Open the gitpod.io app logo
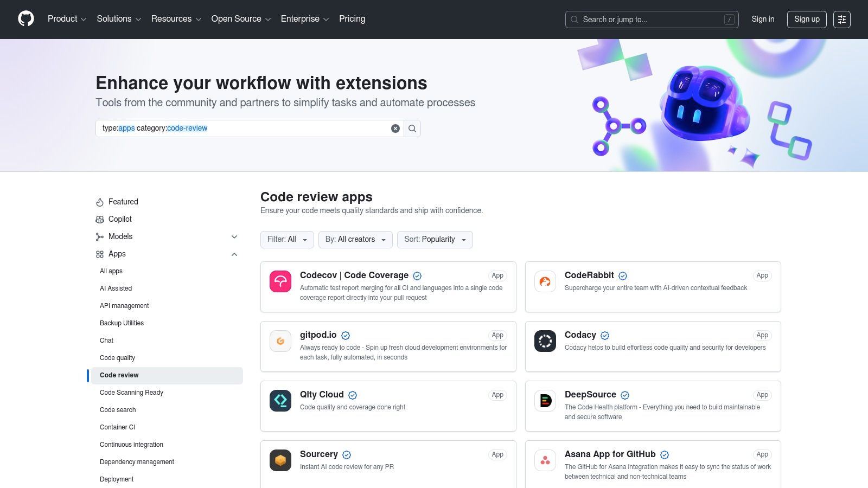This screenshot has height=488, width=868. coord(280,341)
